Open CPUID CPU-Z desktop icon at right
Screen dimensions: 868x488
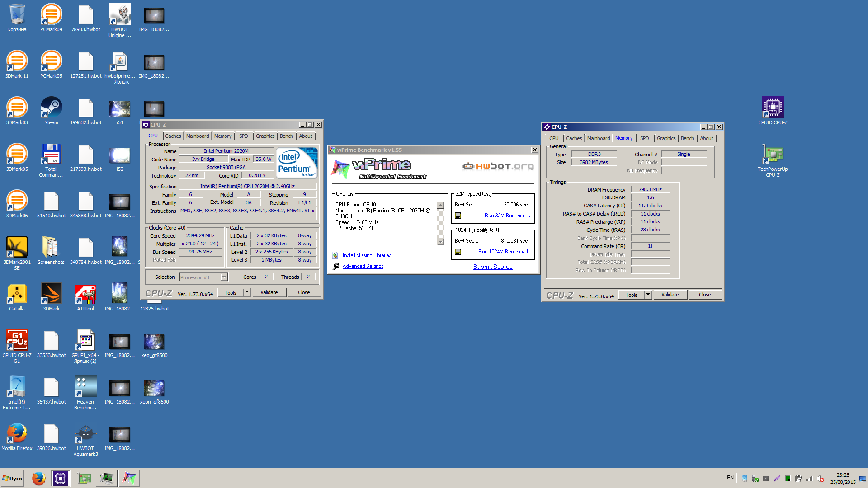click(x=773, y=111)
